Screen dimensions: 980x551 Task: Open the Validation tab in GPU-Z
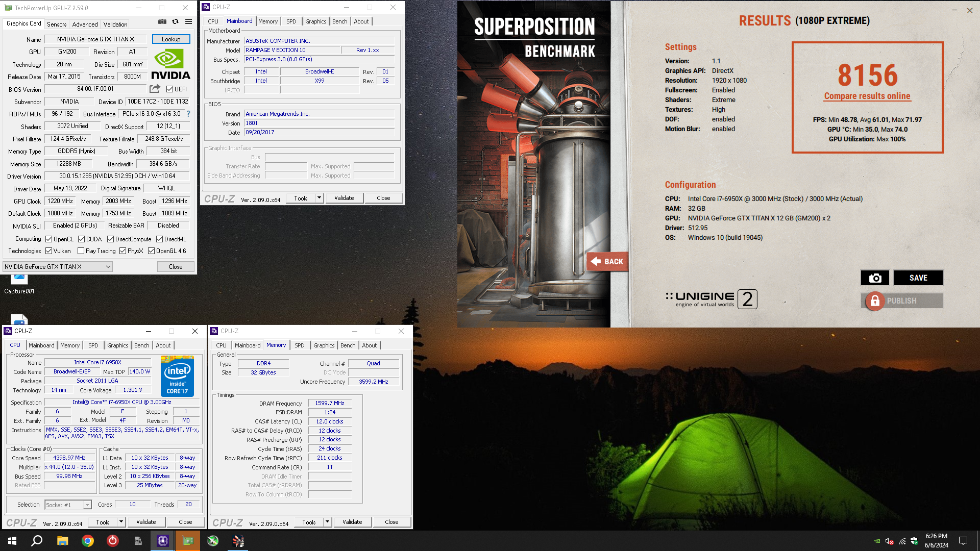pos(115,24)
